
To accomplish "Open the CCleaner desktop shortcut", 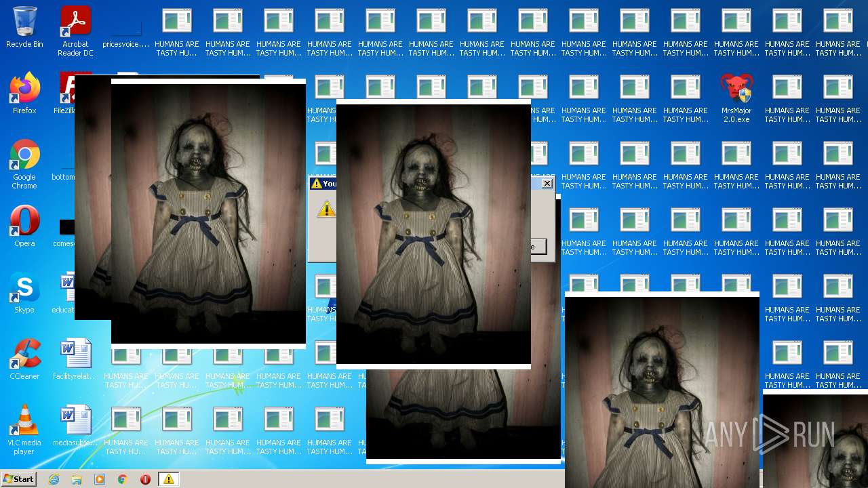I will point(24,359).
